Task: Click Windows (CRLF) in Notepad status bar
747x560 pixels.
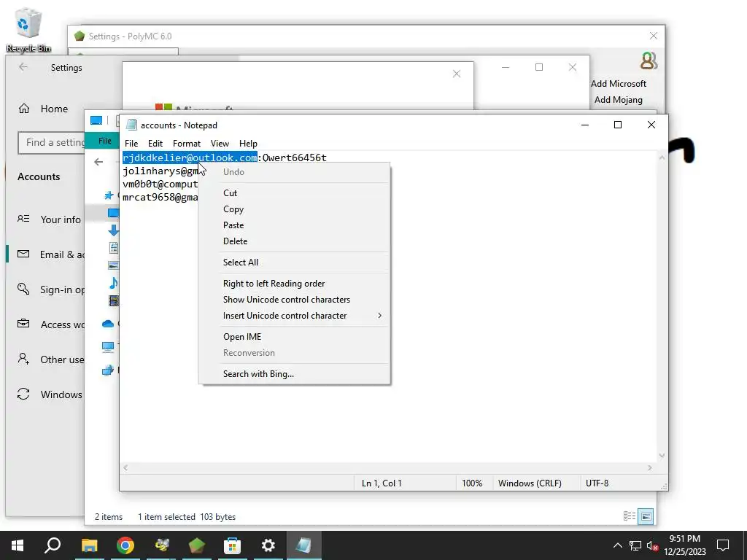Action: pyautogui.click(x=530, y=483)
